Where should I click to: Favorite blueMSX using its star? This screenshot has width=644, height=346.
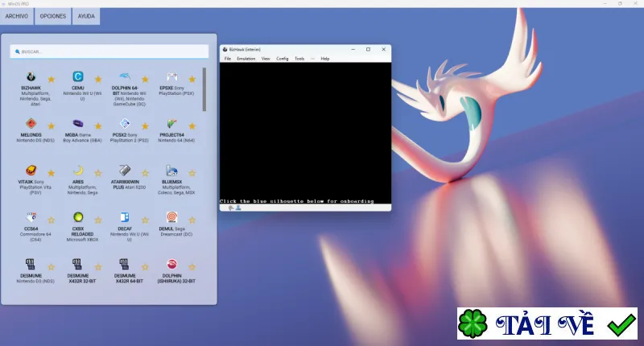pos(192,173)
